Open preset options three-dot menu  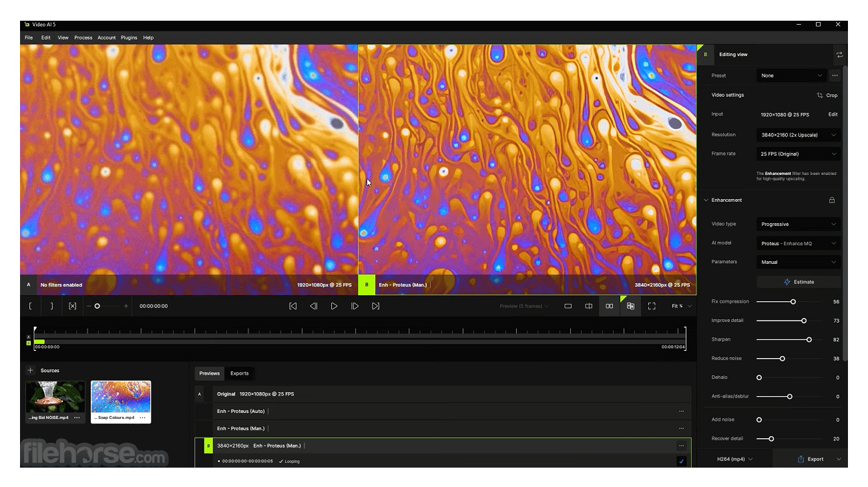(835, 75)
